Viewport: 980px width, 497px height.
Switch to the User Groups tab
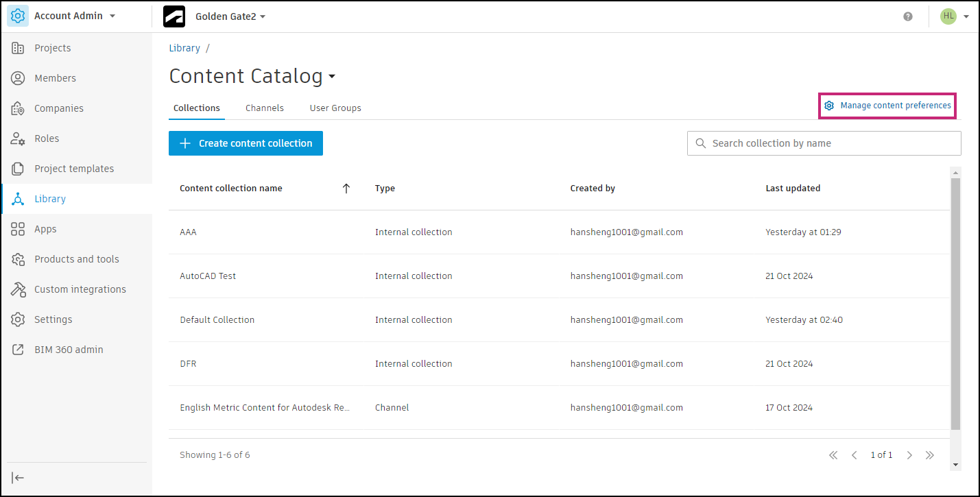(335, 108)
